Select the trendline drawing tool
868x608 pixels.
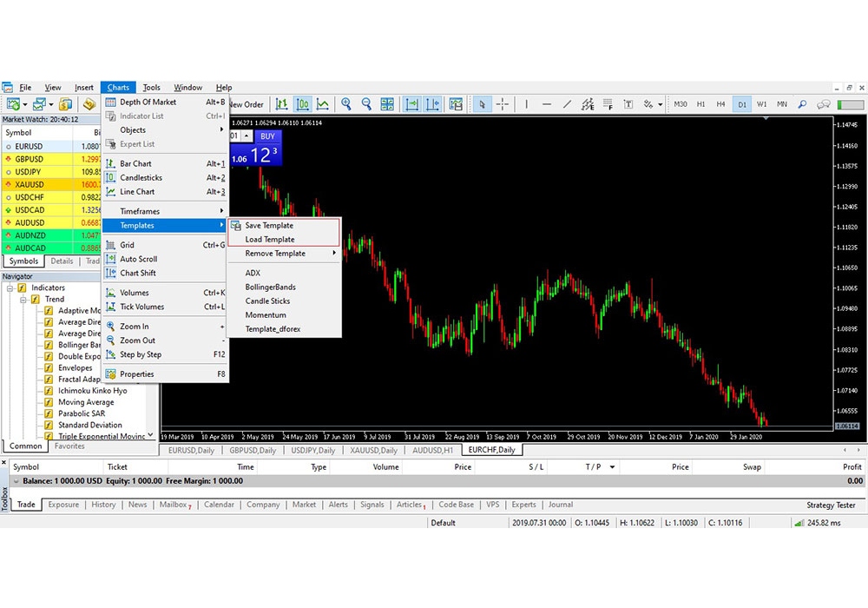pos(568,104)
